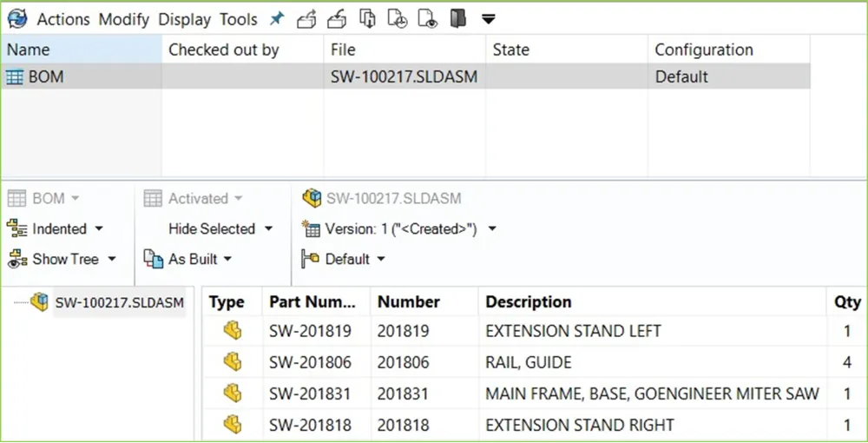This screenshot has height=443, width=868.
Task: Click the Check In file icon
Action: click(337, 18)
